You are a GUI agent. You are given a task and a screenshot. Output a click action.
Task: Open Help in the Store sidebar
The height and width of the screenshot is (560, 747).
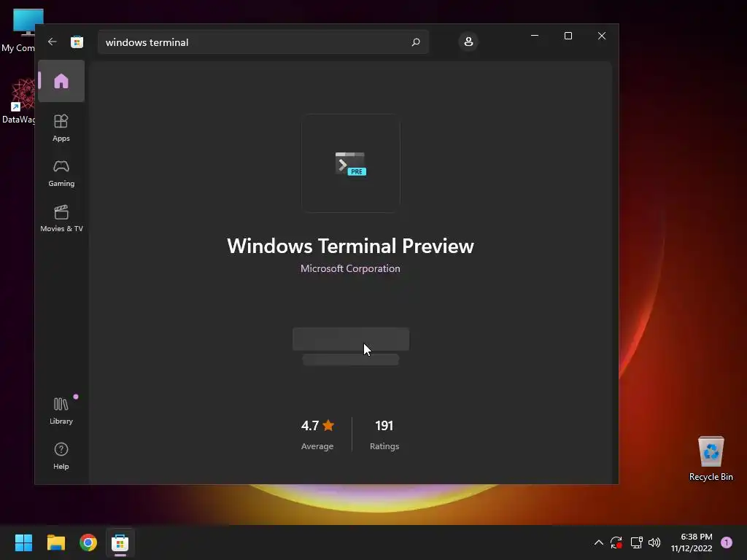(x=61, y=456)
